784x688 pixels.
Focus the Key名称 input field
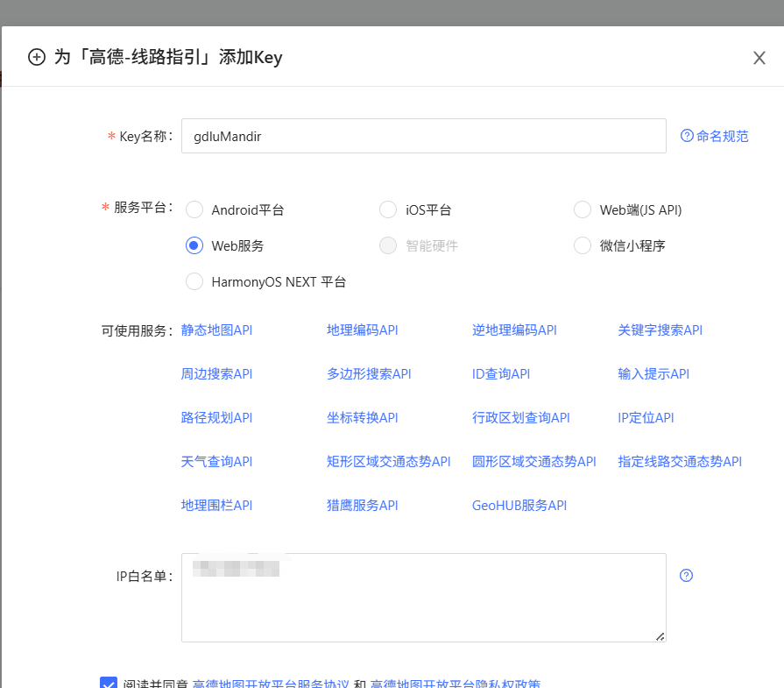(423, 136)
